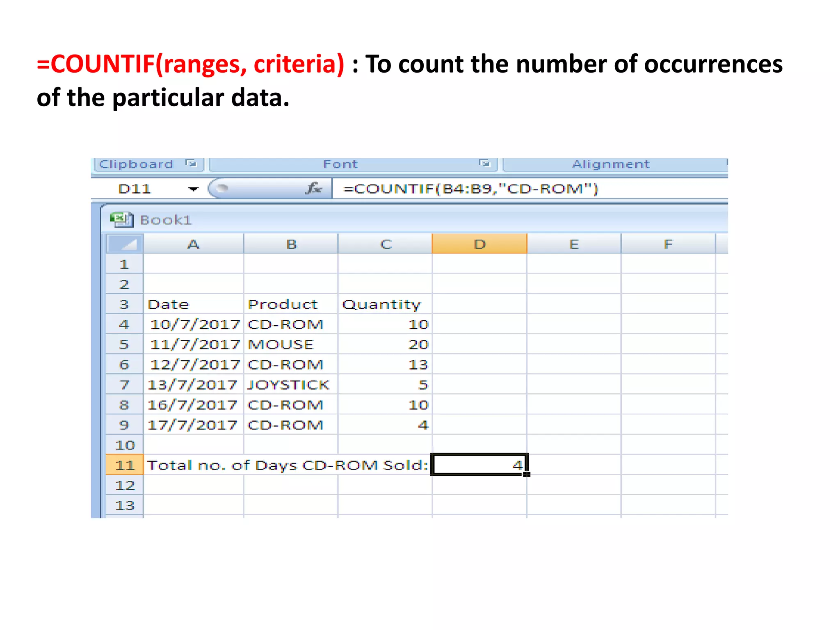Select row 6 header

pyautogui.click(x=125, y=364)
